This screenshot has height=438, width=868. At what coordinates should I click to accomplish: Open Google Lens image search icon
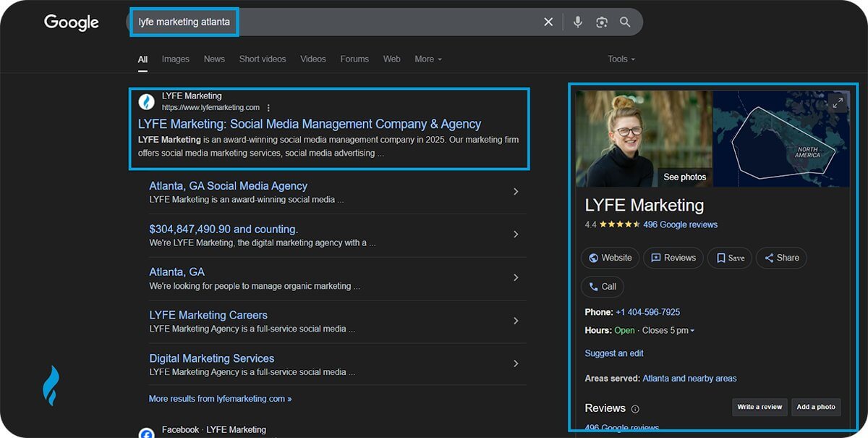click(x=601, y=22)
